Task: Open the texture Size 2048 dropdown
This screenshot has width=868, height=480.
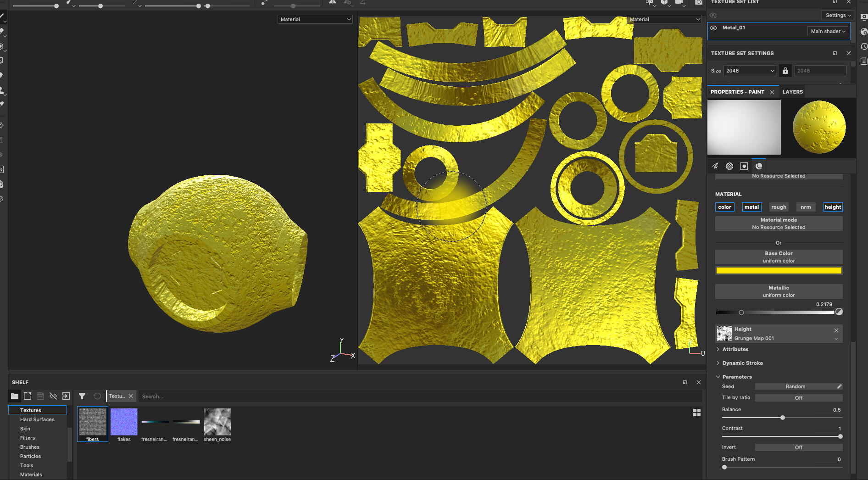Action: [x=750, y=71]
